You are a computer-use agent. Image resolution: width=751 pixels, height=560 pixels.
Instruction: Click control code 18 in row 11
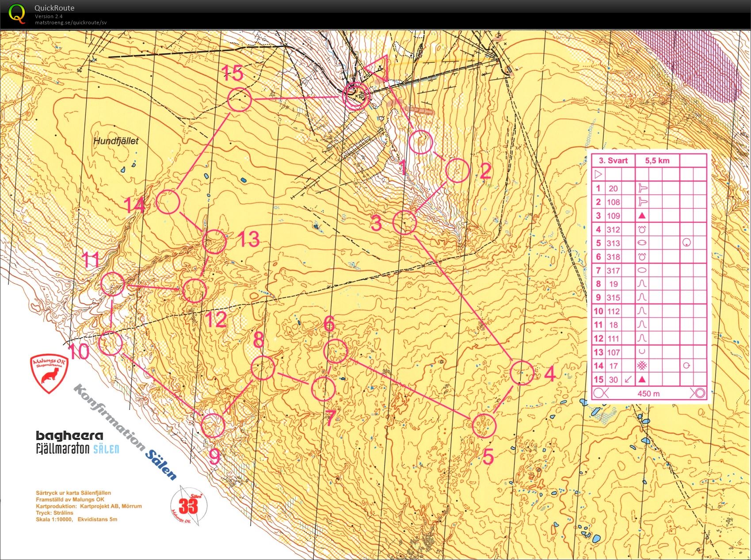point(613,325)
